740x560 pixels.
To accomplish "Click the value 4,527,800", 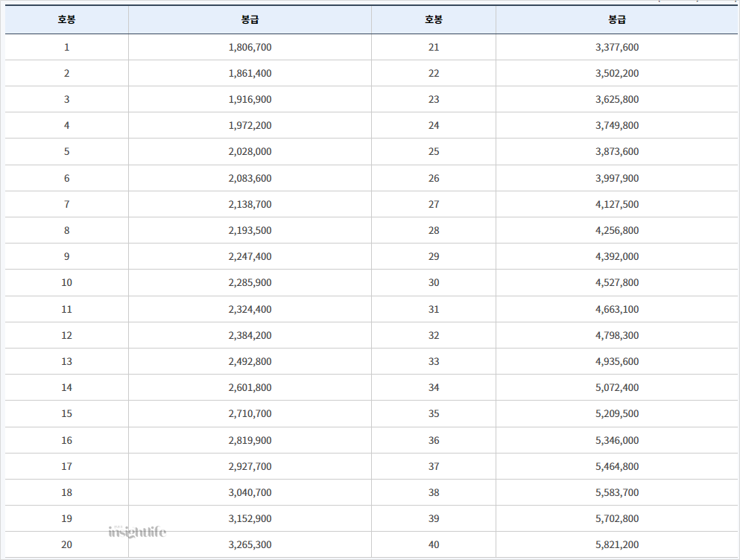I will 617,282.
